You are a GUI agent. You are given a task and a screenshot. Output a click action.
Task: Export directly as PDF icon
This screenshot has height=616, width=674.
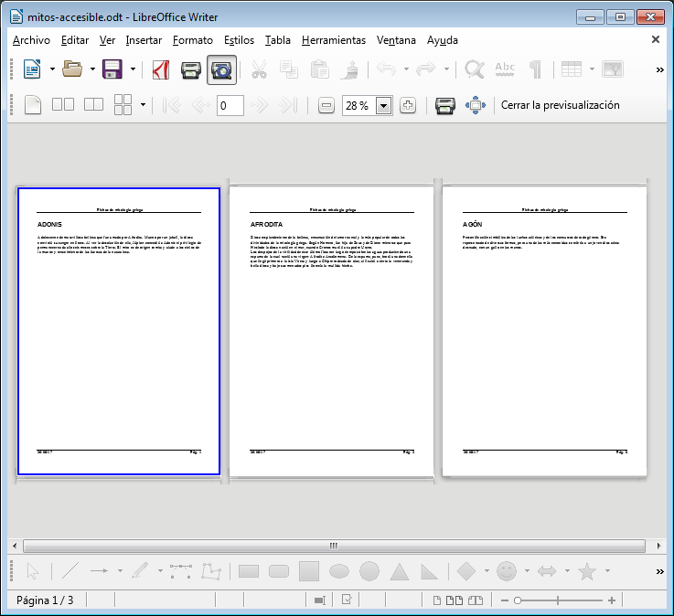(161, 69)
